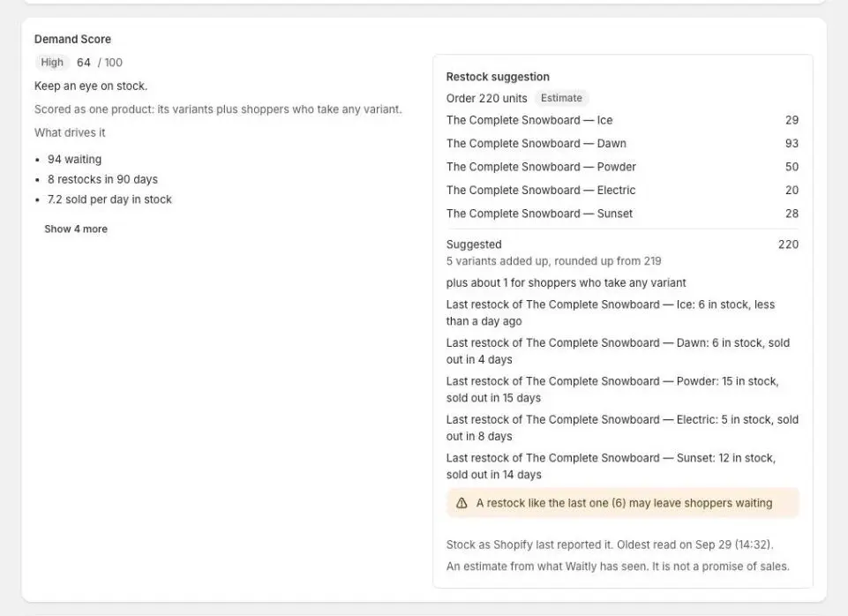The image size is (848, 616).
Task: Click the suggested total value '220'
Action: [789, 244]
